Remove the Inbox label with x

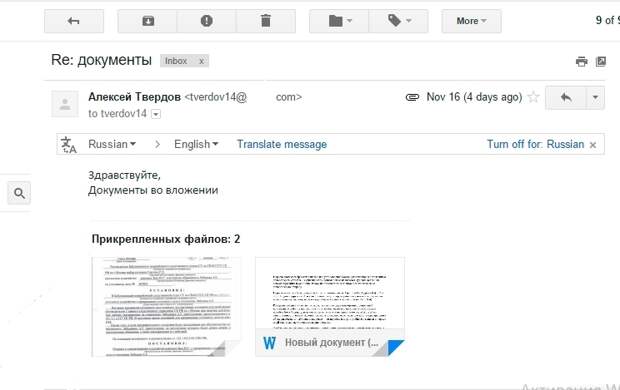coord(201,61)
